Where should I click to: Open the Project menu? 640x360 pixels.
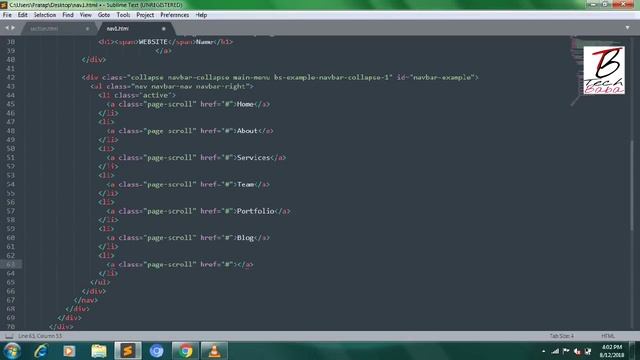145,15
